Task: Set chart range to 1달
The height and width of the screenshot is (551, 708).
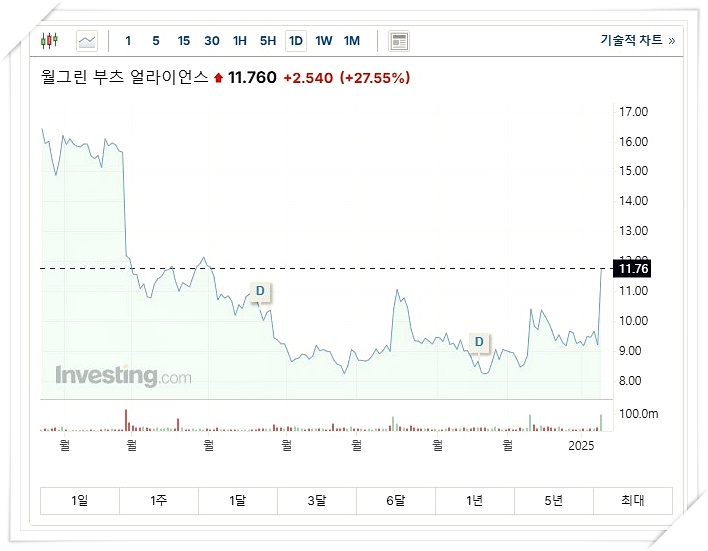Action: pos(238,500)
